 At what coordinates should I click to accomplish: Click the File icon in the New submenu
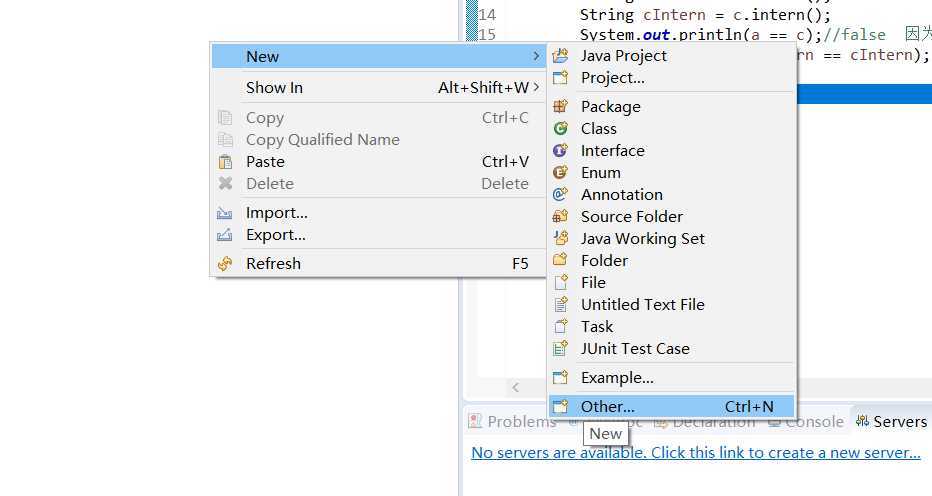[x=561, y=282]
